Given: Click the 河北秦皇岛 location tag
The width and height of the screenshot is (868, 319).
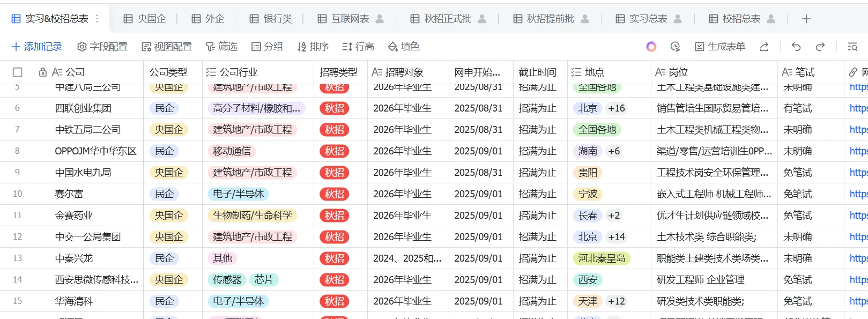Looking at the screenshot, I should click(602, 258).
